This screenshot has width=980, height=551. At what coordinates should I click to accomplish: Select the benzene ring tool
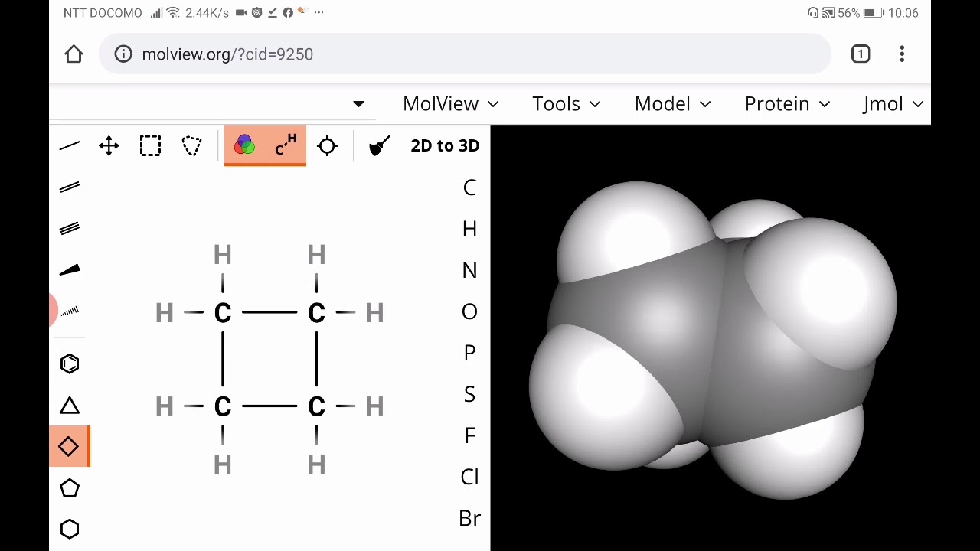coord(70,364)
